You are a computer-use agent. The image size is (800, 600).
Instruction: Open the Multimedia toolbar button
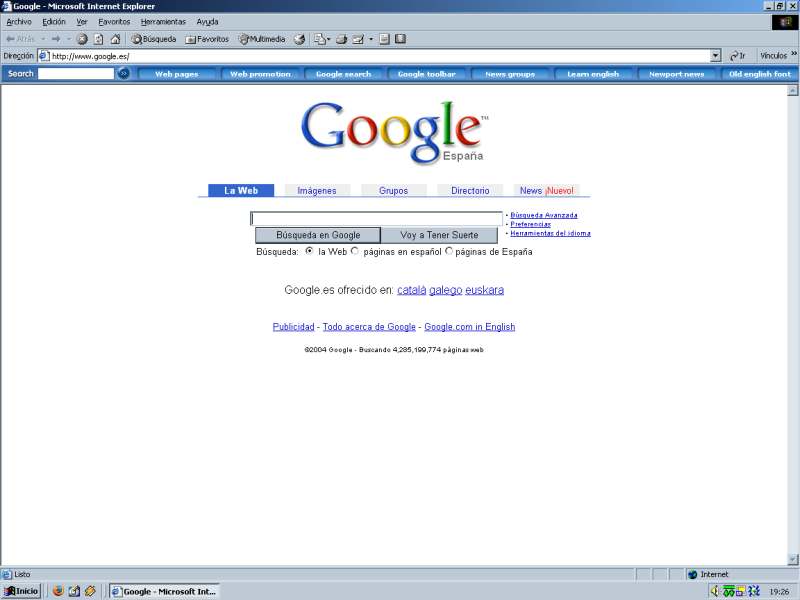[262, 39]
